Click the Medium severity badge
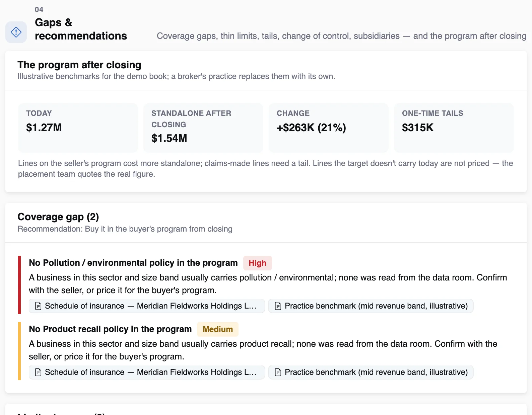 click(x=218, y=329)
